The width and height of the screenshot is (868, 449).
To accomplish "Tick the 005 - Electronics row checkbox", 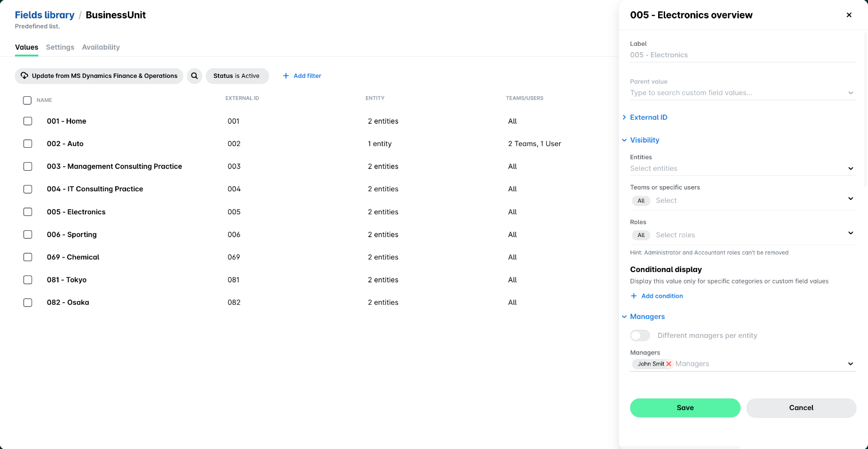I will click(28, 212).
